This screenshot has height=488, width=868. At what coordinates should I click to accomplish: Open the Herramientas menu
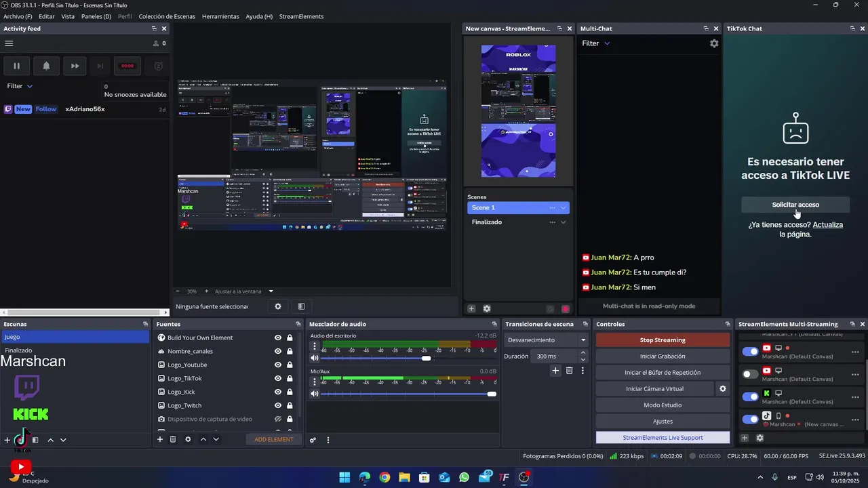point(220,16)
